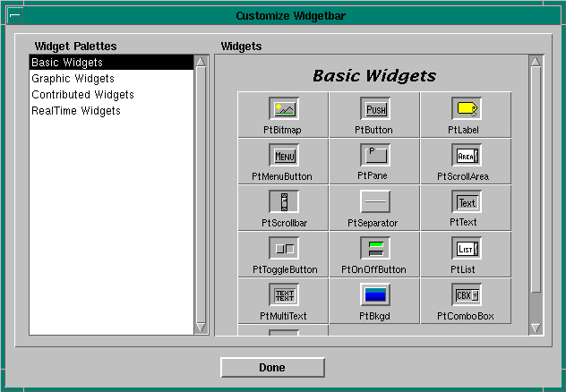Select the PtMultiText widget icon
This screenshot has width=566, height=392.
point(284,295)
